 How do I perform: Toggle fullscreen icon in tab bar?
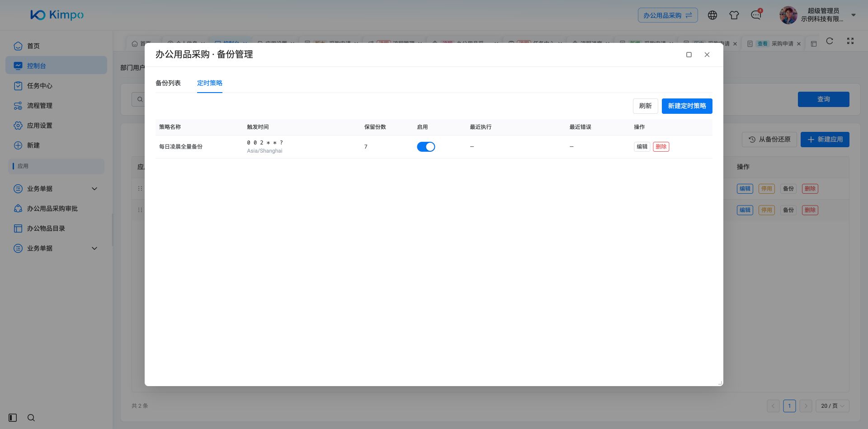pos(850,41)
